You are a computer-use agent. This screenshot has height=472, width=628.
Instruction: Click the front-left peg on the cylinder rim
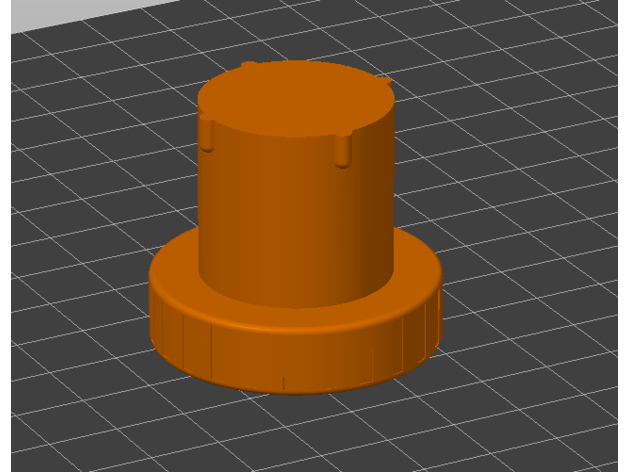pos(207,136)
